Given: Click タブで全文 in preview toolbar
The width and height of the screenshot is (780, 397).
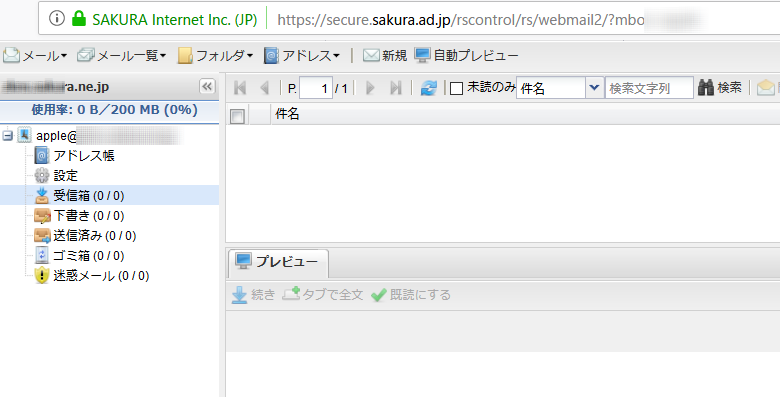Looking at the screenshot, I should [323, 295].
